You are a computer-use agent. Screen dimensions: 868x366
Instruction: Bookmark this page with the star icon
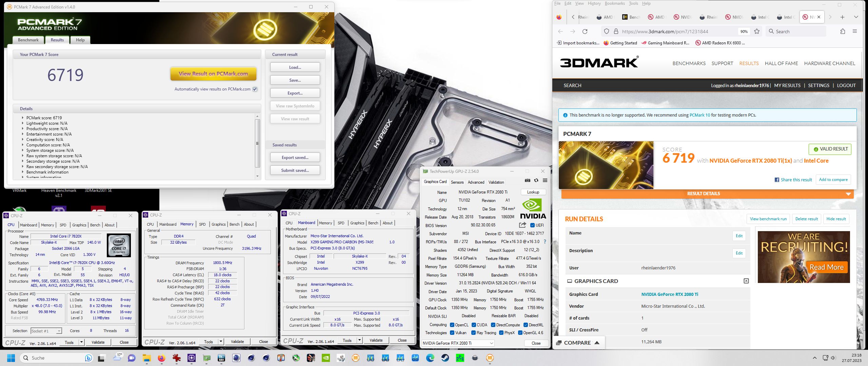[x=757, y=32]
